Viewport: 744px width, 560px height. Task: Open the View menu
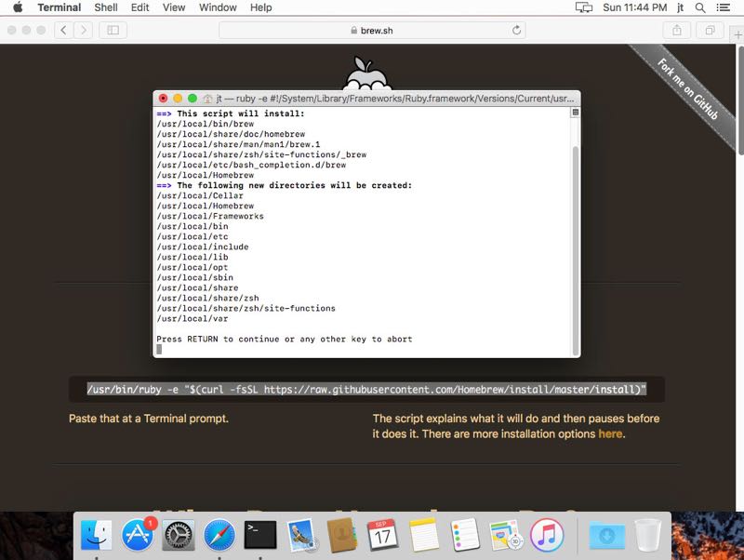(174, 7)
